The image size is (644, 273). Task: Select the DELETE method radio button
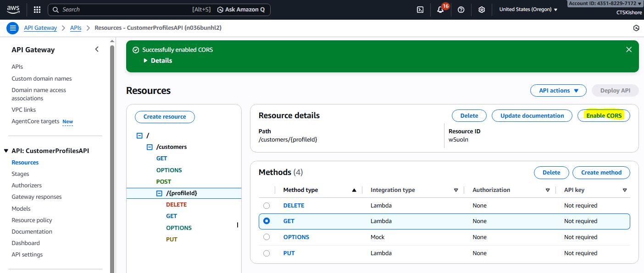pyautogui.click(x=266, y=206)
